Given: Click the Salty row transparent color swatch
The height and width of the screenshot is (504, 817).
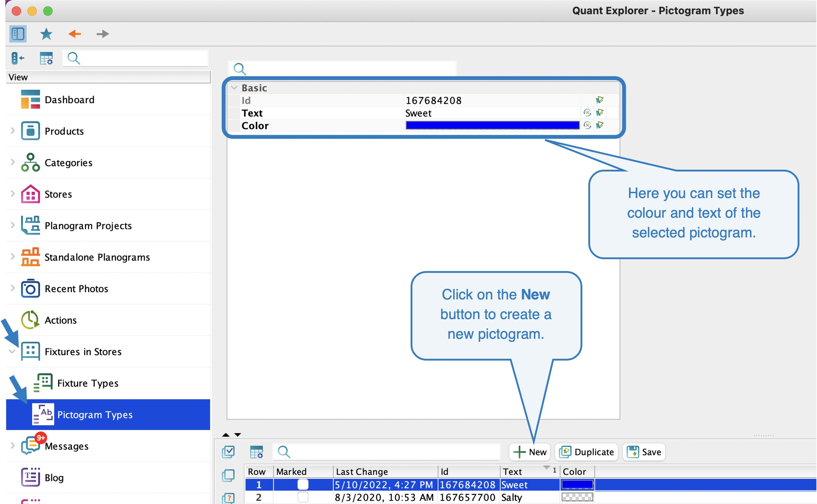Looking at the screenshot, I should click(x=578, y=497).
